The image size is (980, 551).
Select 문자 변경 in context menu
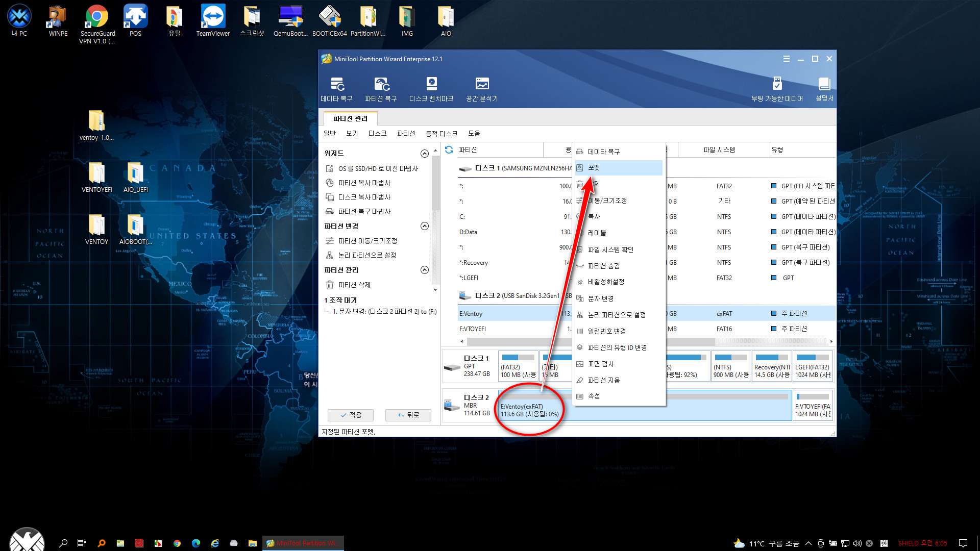point(619,298)
